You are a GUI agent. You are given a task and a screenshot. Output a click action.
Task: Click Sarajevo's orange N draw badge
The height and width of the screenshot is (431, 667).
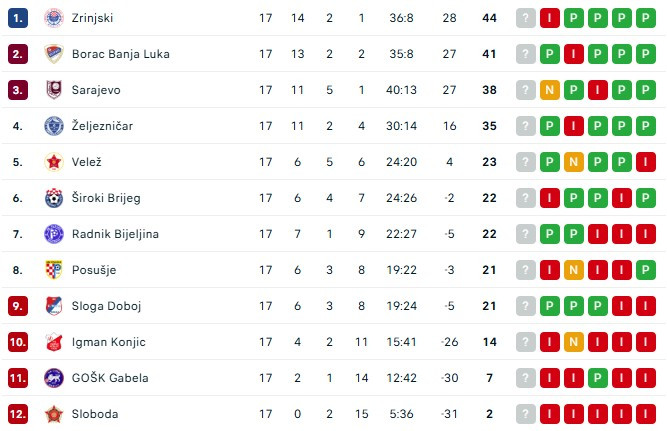[x=550, y=90]
